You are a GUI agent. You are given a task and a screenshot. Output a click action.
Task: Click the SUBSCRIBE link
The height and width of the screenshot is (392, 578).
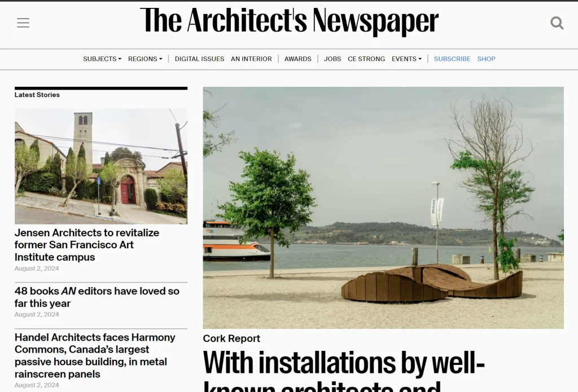point(452,59)
